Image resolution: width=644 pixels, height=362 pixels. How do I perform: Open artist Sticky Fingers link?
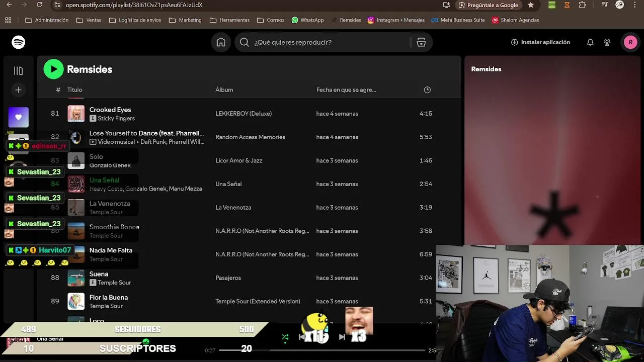pyautogui.click(x=116, y=119)
